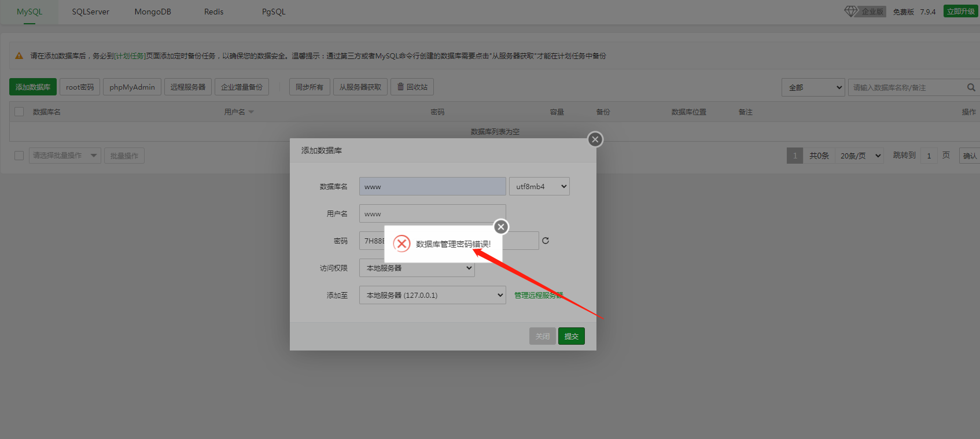Click the capacity column header

pyautogui.click(x=557, y=112)
